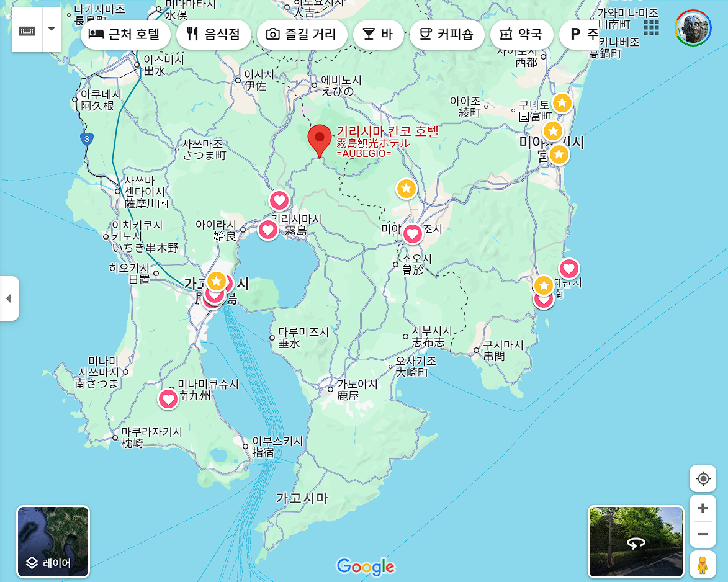728x582 pixels.
Task: Click the 아야조 綾町 town label
Action: [465, 106]
